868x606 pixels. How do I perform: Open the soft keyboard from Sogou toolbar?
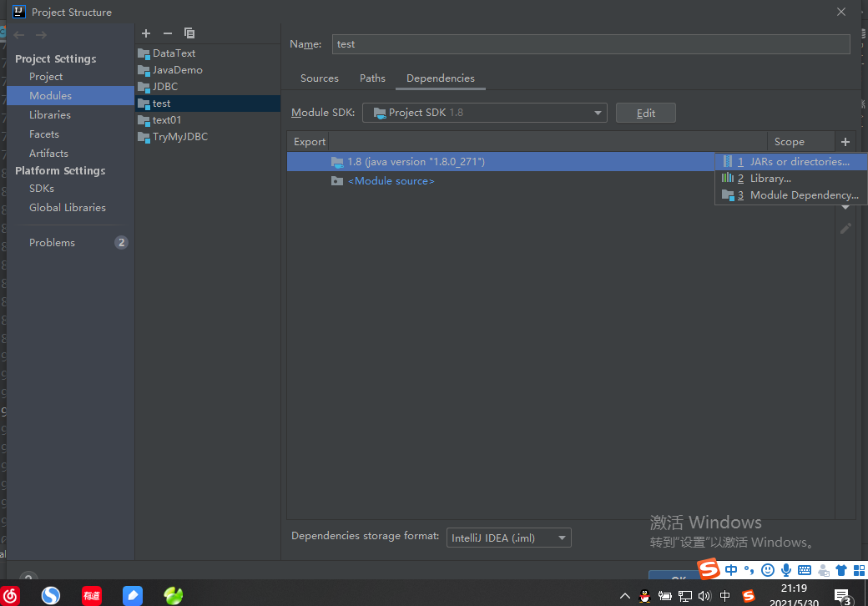pos(805,570)
